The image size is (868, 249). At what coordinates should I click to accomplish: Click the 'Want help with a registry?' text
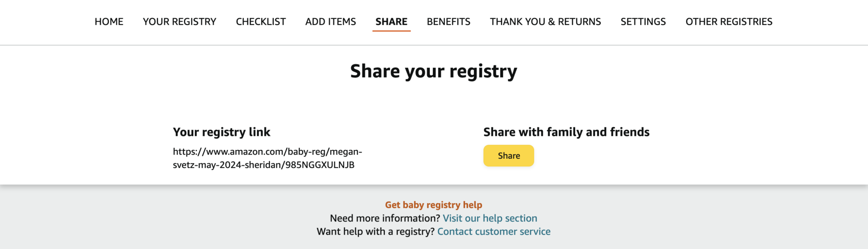point(376,232)
